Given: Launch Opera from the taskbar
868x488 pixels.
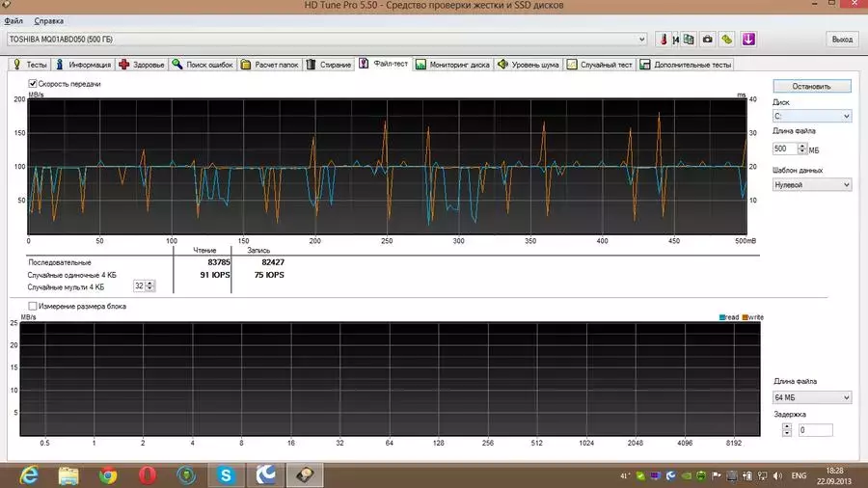Looking at the screenshot, I should click(x=148, y=475).
